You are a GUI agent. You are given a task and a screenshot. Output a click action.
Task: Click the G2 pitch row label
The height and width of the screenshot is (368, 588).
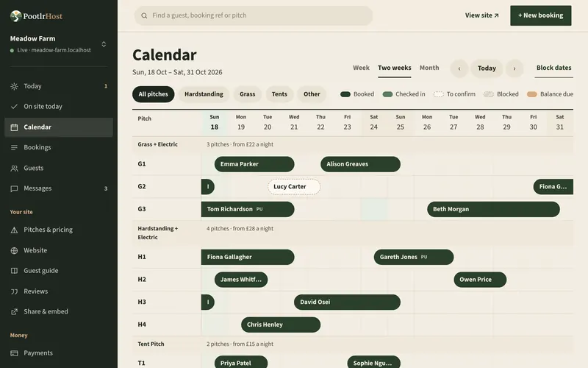point(142,187)
